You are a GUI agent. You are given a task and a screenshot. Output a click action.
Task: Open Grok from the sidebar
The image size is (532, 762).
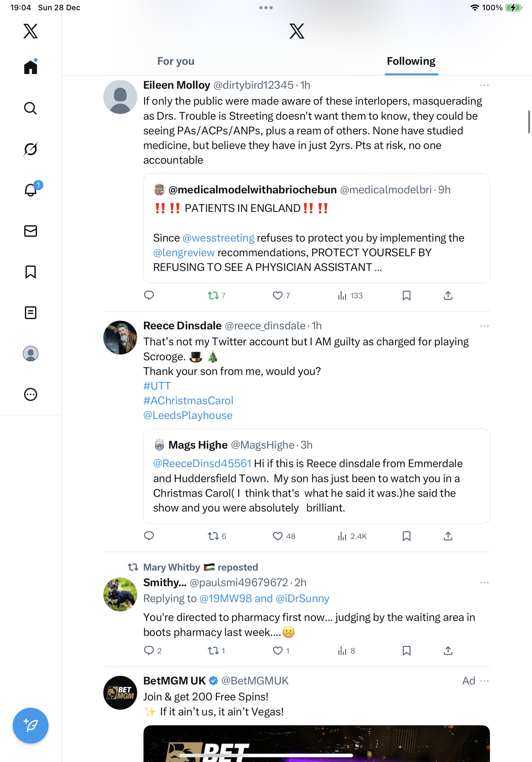point(31,149)
